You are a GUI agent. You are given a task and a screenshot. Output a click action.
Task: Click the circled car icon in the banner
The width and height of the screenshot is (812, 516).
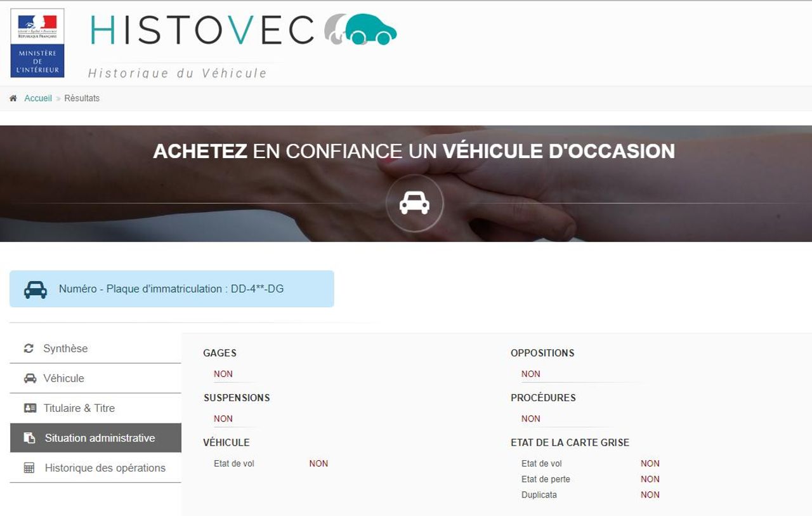[414, 203]
